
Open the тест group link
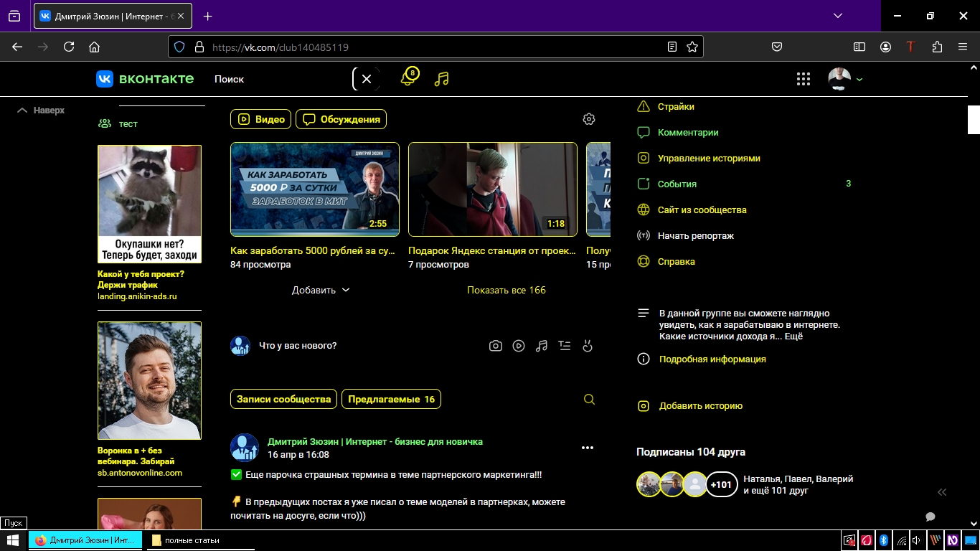click(x=128, y=123)
